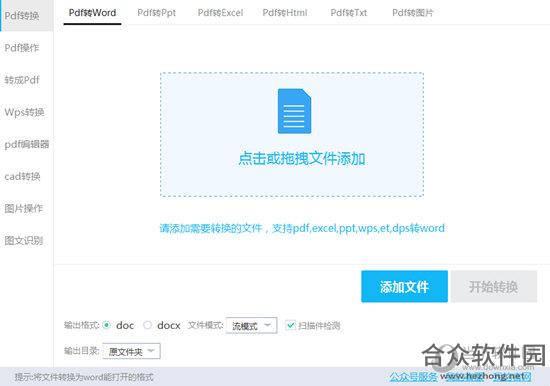Select the Pdf转Word tab

click(x=92, y=13)
